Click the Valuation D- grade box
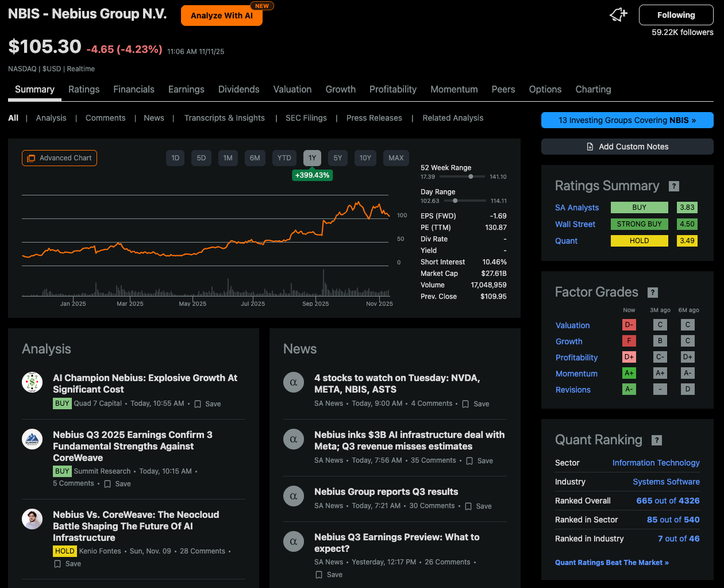This screenshot has width=724, height=588. pyautogui.click(x=629, y=325)
